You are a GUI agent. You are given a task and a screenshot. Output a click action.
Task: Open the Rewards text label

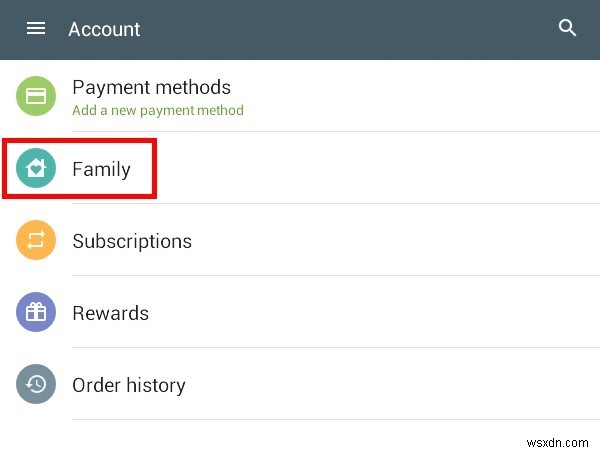[110, 313]
